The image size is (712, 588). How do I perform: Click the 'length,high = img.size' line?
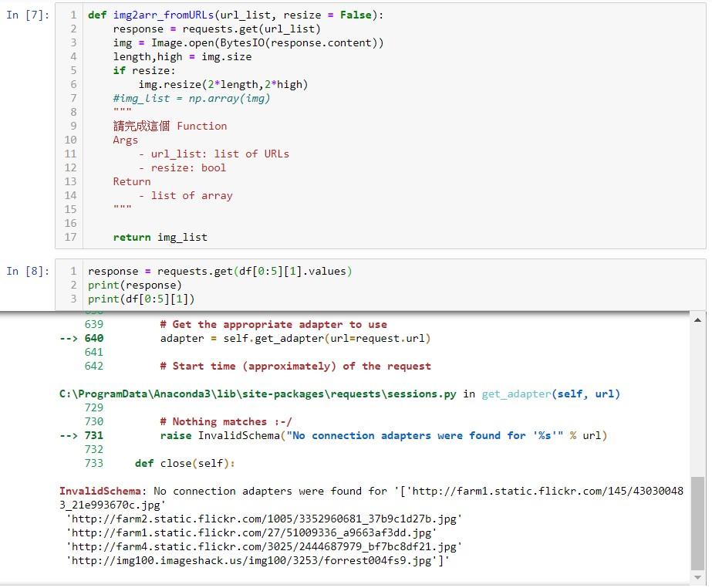182,57
